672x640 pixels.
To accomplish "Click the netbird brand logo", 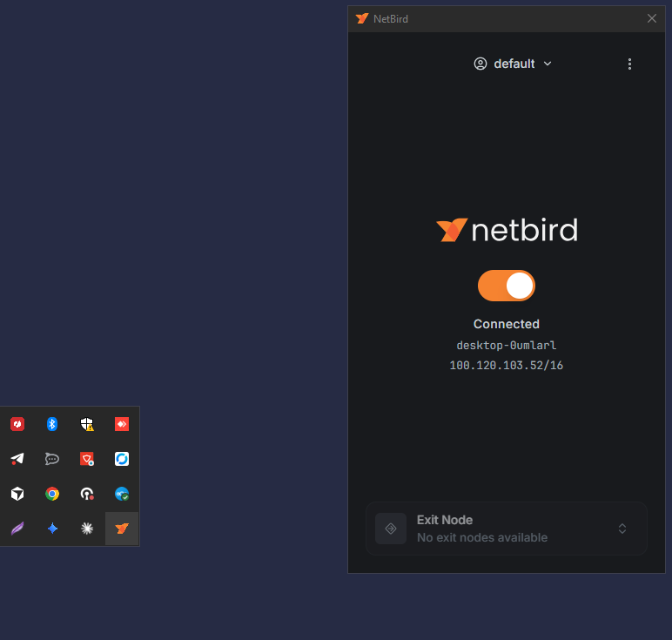I will point(507,230).
